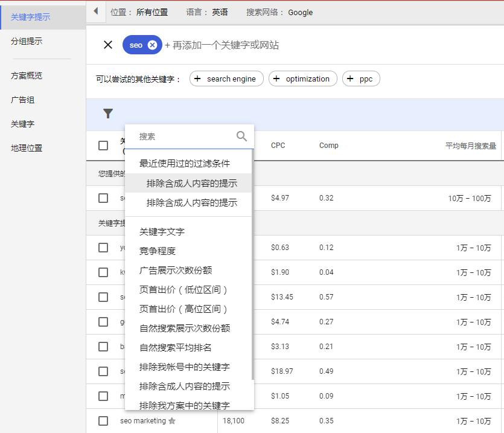Click the large X to clear the keyword search
Image resolution: width=504 pixels, height=433 pixels.
point(107,45)
